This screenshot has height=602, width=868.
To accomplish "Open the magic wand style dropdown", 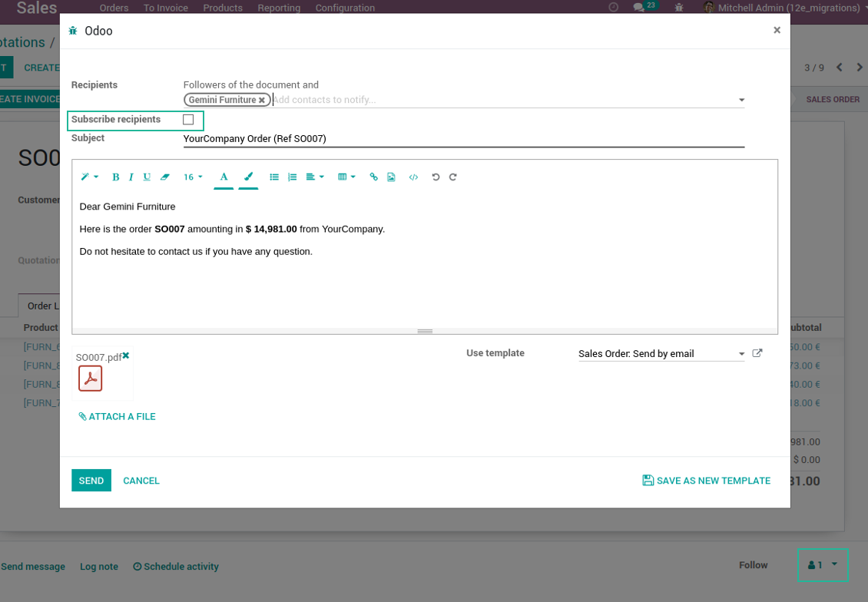I will pyautogui.click(x=89, y=177).
